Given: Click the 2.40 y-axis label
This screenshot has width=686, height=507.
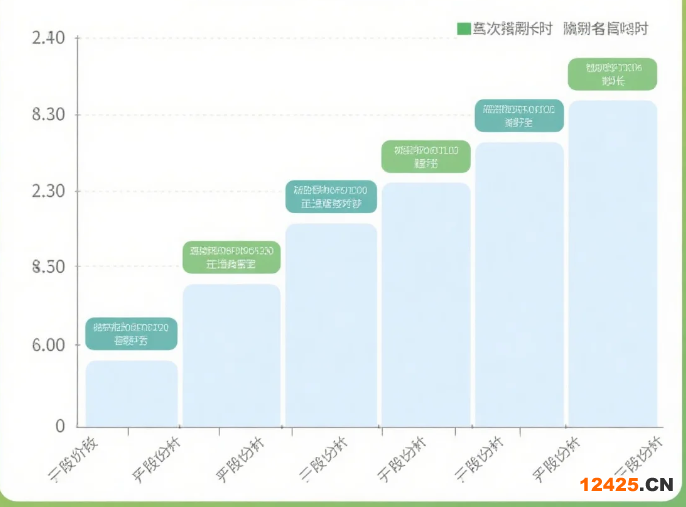Looking at the screenshot, I should (x=49, y=38).
